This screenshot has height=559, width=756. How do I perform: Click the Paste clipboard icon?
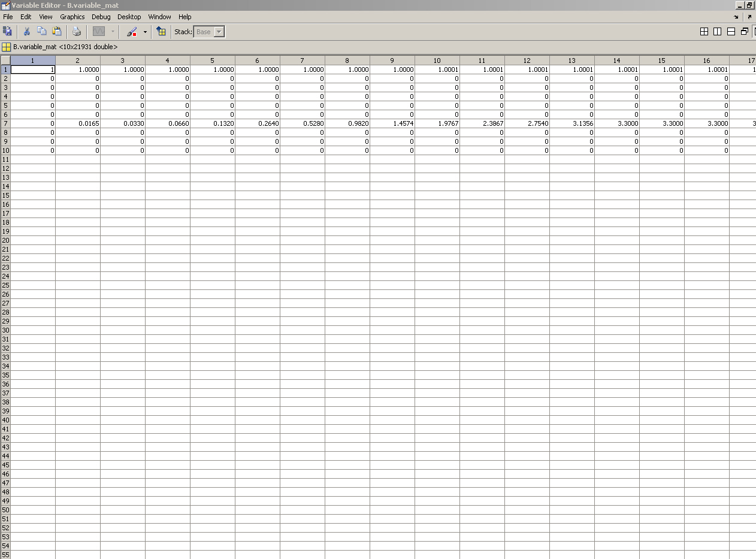click(x=57, y=31)
